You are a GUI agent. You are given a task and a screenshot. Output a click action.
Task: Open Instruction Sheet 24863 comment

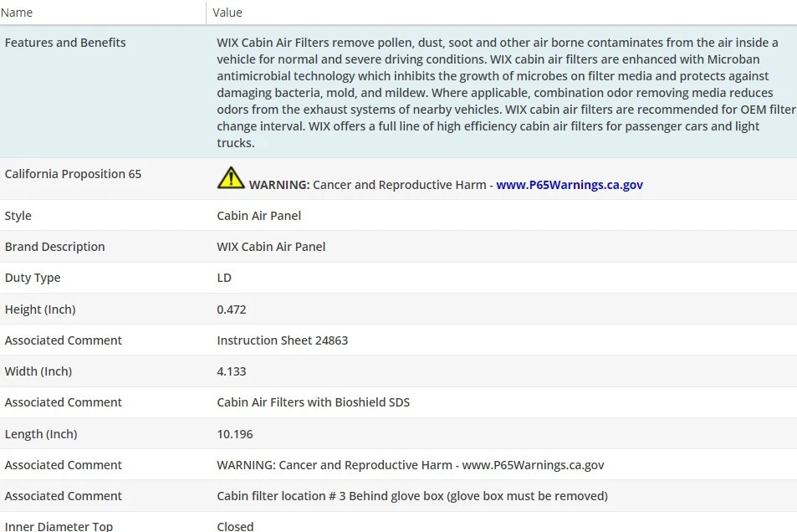click(282, 340)
